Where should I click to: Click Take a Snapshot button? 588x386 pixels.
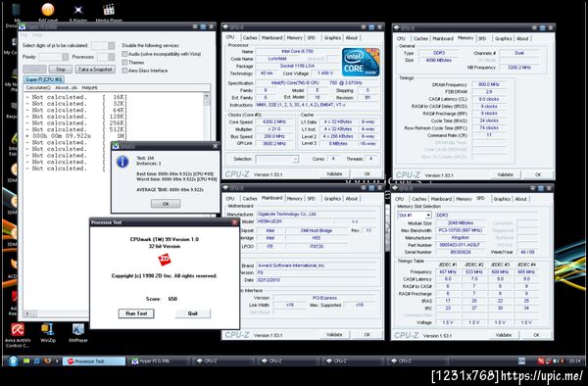[x=95, y=70]
